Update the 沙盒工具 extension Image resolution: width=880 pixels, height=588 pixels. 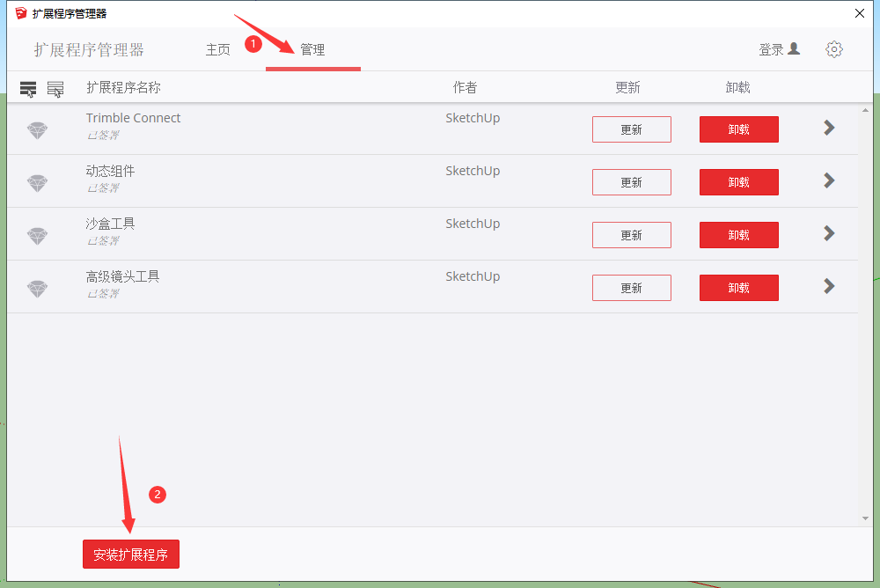point(631,235)
